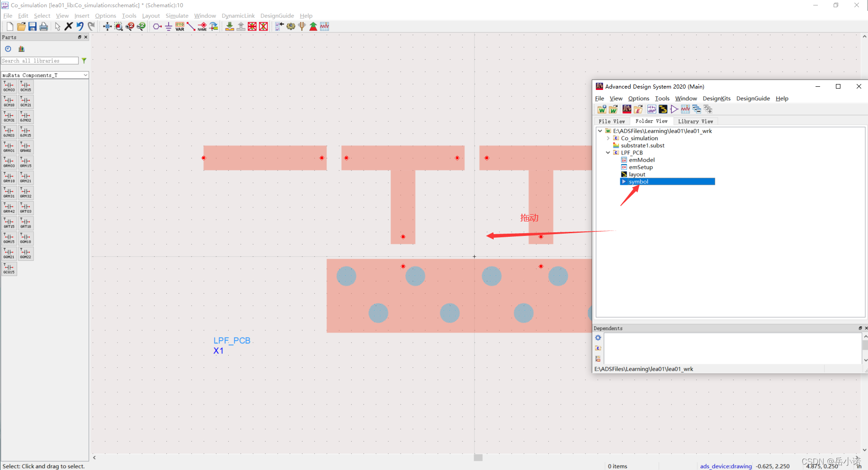This screenshot has width=868, height=470.
Task: Click the wire NAME label icon
Action: click(x=202, y=27)
